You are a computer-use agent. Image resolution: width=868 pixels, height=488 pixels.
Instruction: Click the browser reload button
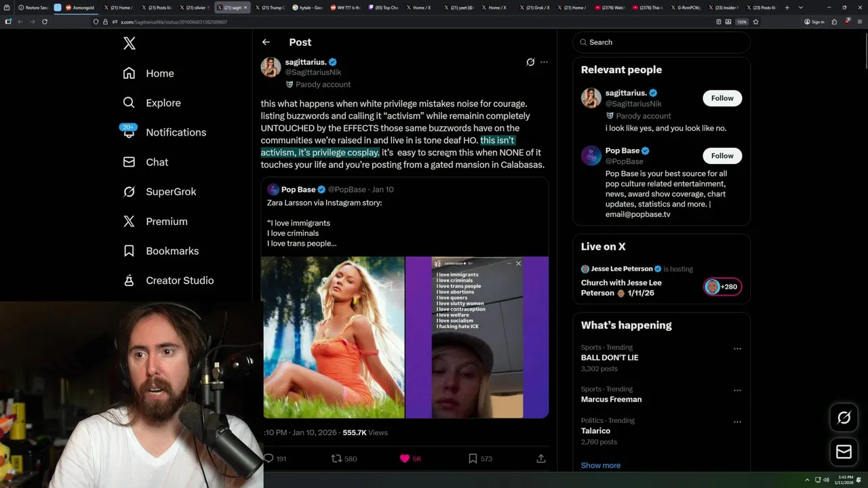pyautogui.click(x=45, y=22)
